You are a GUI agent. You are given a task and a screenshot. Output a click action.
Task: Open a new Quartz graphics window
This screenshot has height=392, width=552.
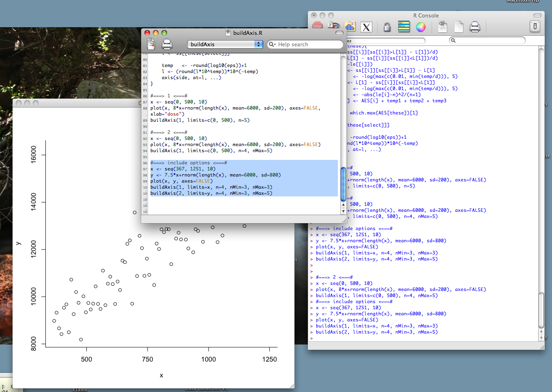coord(350,27)
